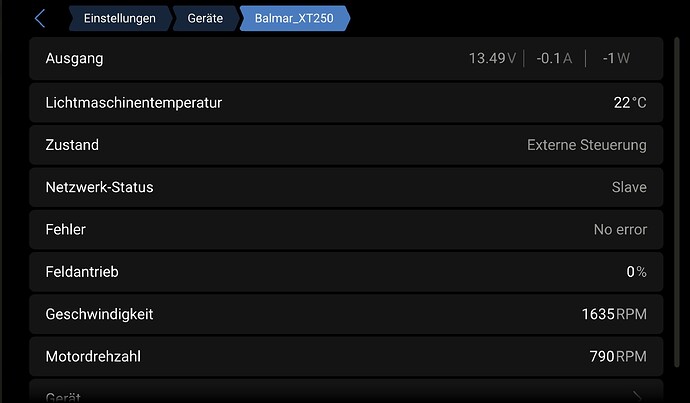Screen dimensions: 690x403
Task: Open the Geräte breadcrumb
Action: 204,18
